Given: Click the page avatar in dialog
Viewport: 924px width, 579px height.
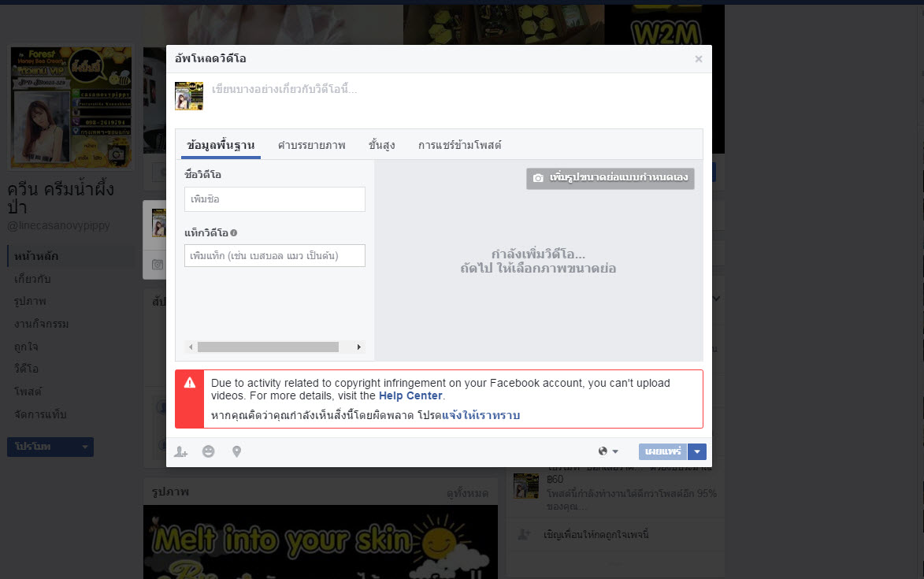Looking at the screenshot, I should (189, 96).
